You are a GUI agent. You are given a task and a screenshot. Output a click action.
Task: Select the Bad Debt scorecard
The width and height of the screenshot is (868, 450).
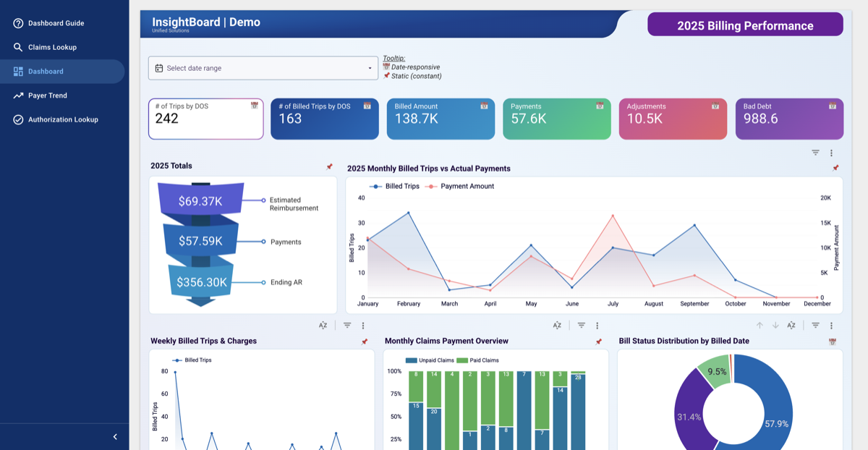click(x=789, y=119)
